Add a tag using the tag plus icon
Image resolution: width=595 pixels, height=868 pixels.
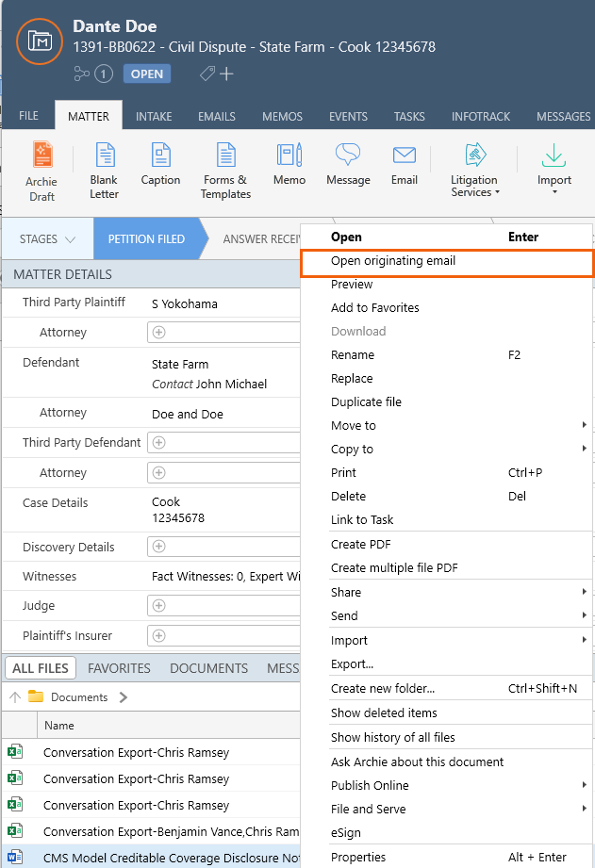click(x=217, y=74)
